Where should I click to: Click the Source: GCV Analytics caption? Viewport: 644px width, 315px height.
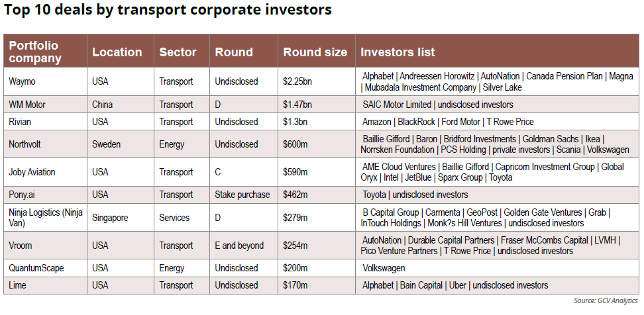pyautogui.click(x=604, y=301)
